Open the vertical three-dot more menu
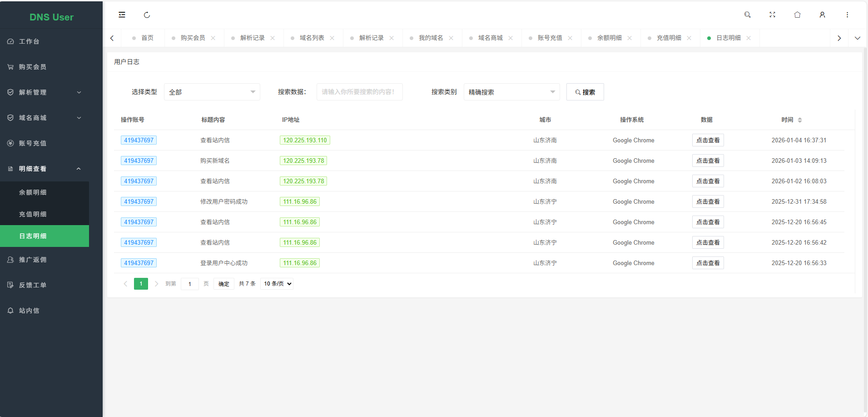Image resolution: width=868 pixels, height=417 pixels. [x=847, y=15]
